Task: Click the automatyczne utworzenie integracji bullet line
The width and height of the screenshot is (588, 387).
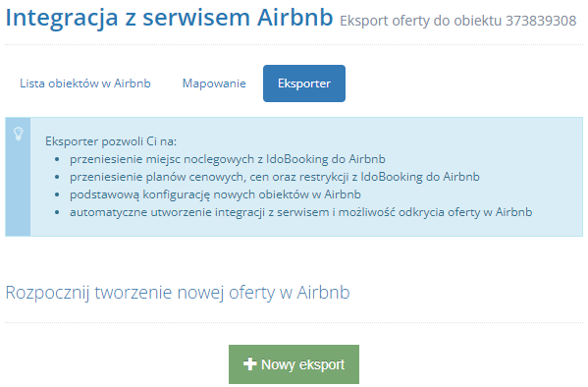Action: pyautogui.click(x=301, y=212)
